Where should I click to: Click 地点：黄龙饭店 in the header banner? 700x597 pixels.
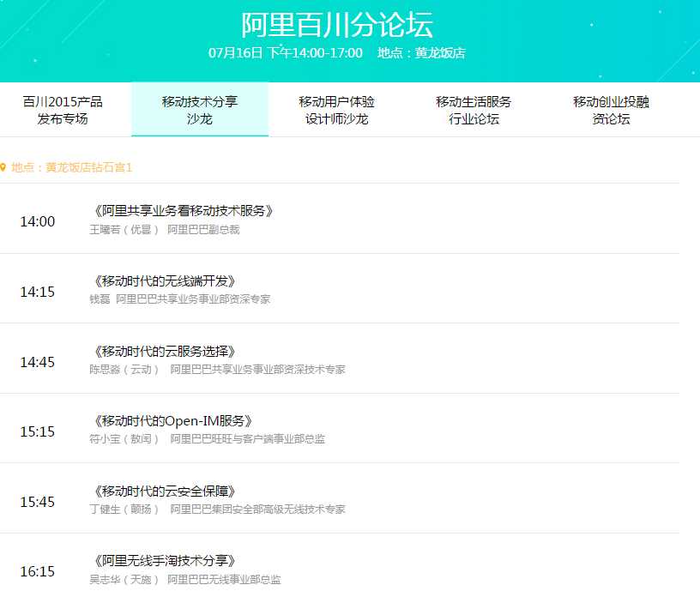[x=421, y=52]
